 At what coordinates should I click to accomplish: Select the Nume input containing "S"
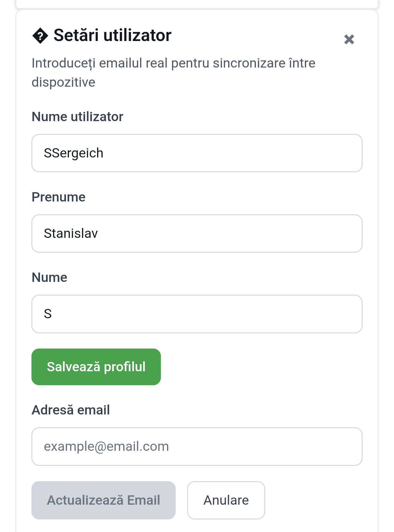[x=197, y=314]
